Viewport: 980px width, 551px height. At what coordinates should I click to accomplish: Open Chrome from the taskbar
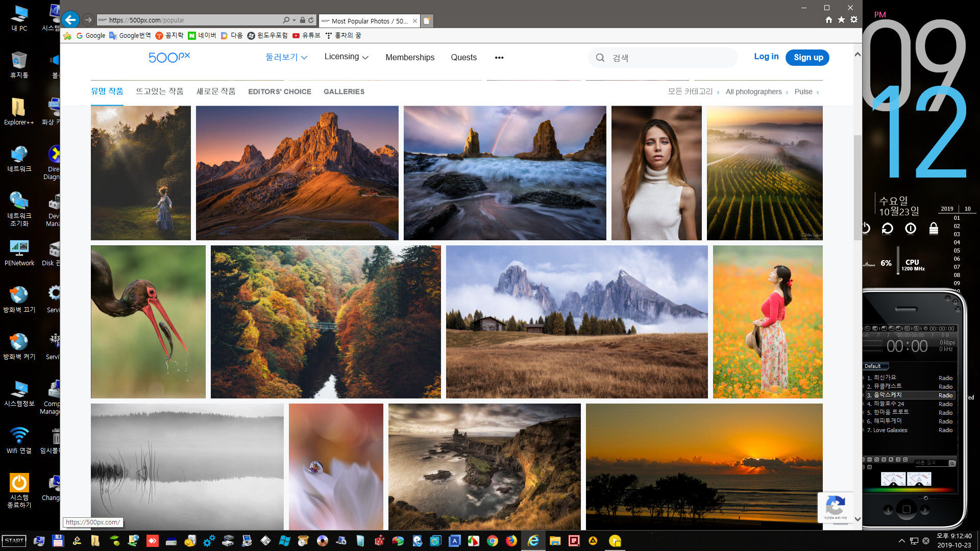pyautogui.click(x=493, y=541)
